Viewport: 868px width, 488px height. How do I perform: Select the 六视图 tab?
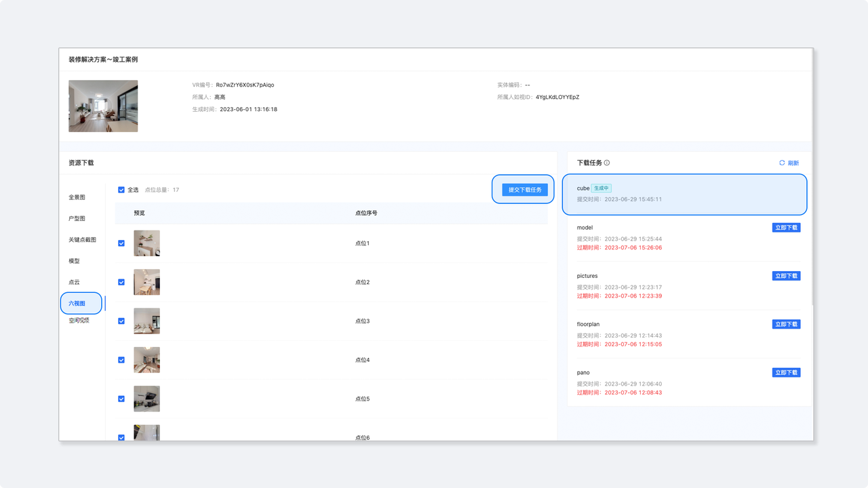(x=77, y=304)
